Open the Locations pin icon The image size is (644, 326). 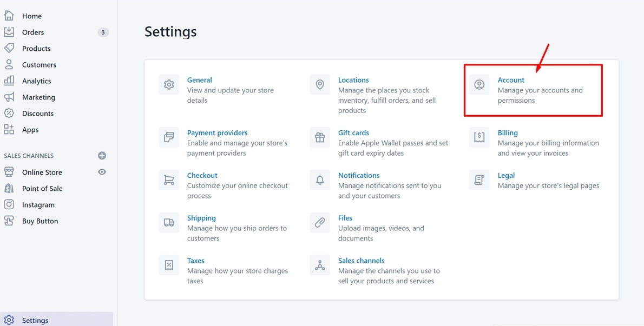pyautogui.click(x=320, y=85)
